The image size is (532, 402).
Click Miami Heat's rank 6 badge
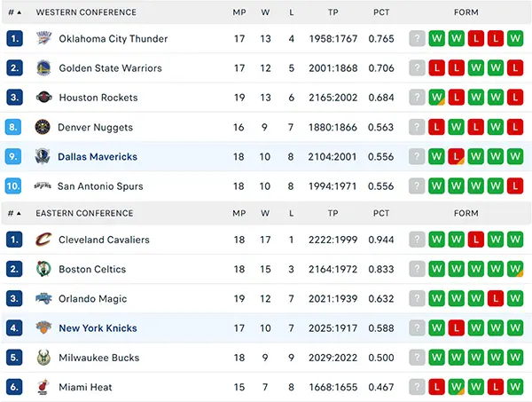click(x=14, y=387)
